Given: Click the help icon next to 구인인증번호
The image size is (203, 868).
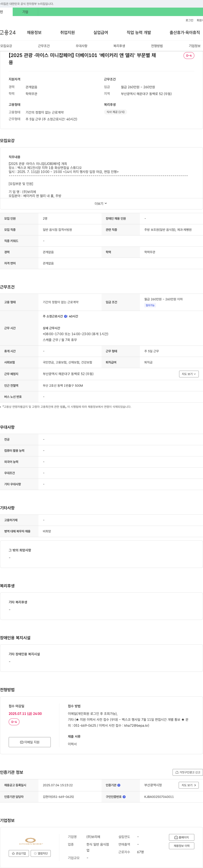Looking at the screenshot, I should [x=124, y=797].
